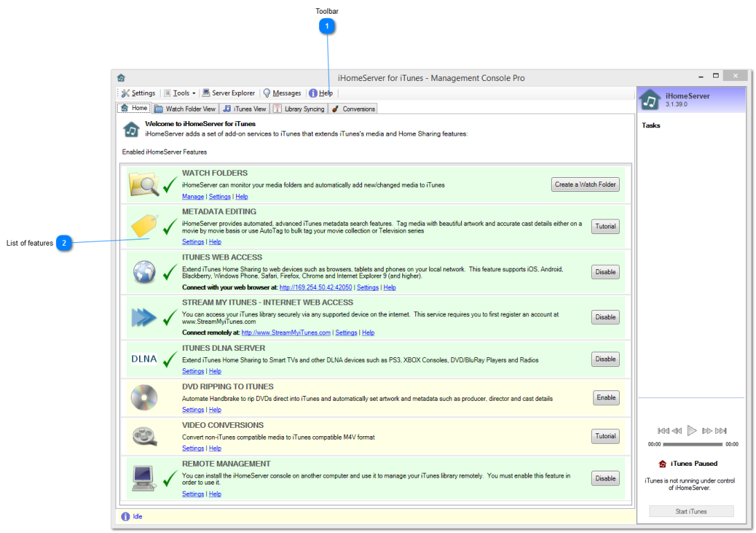Select the Conversions tab
The image size is (756, 533).
pos(353,109)
